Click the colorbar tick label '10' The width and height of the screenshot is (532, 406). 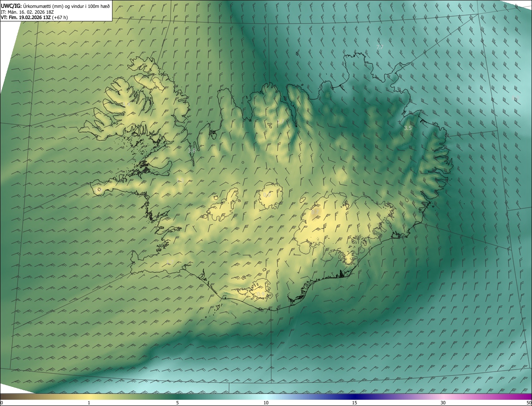(266, 403)
